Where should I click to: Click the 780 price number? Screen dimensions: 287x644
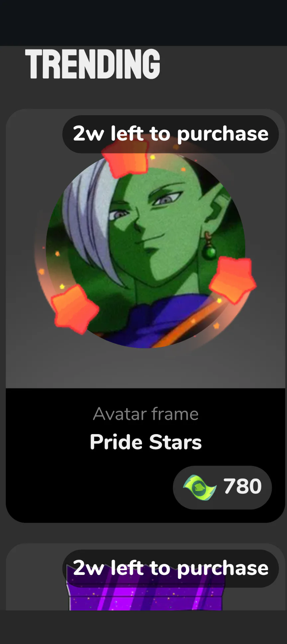pyautogui.click(x=242, y=486)
